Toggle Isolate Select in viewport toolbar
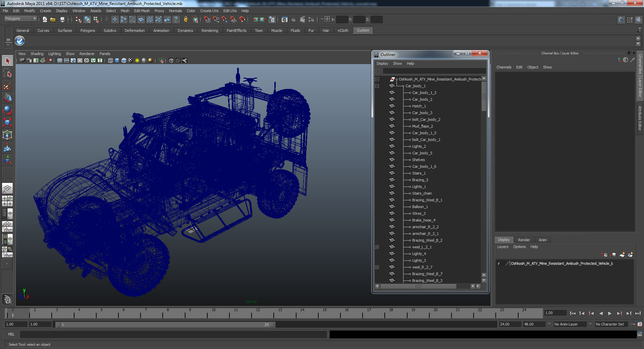The width and height of the screenshot is (644, 349). [x=161, y=60]
